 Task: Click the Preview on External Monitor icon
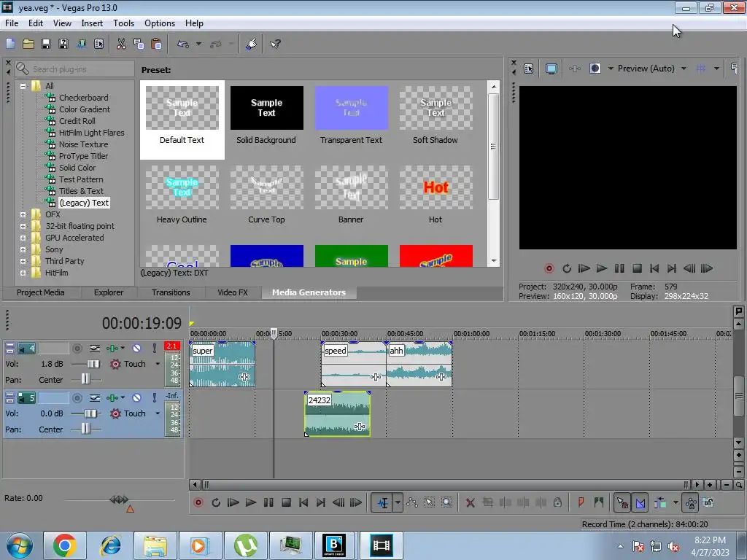click(551, 69)
